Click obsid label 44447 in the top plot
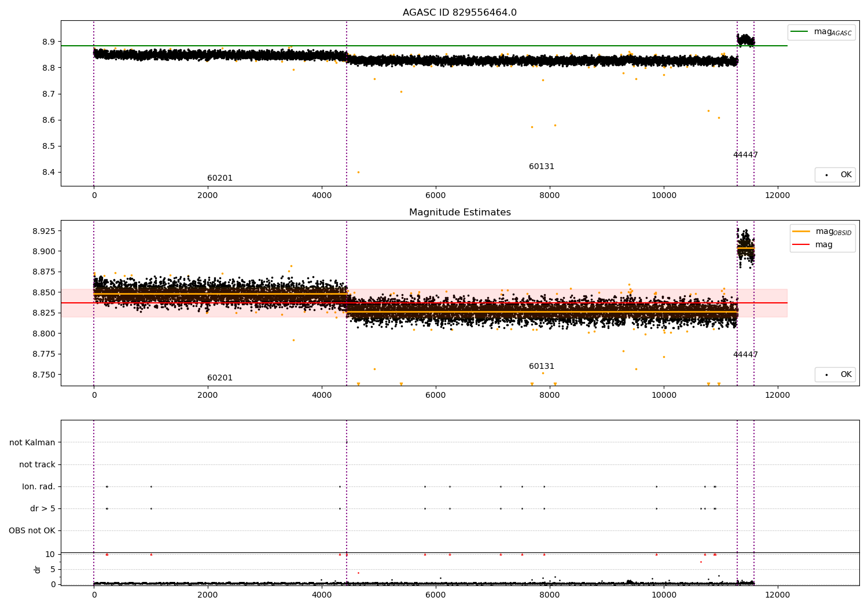868x608 pixels. coord(745,155)
